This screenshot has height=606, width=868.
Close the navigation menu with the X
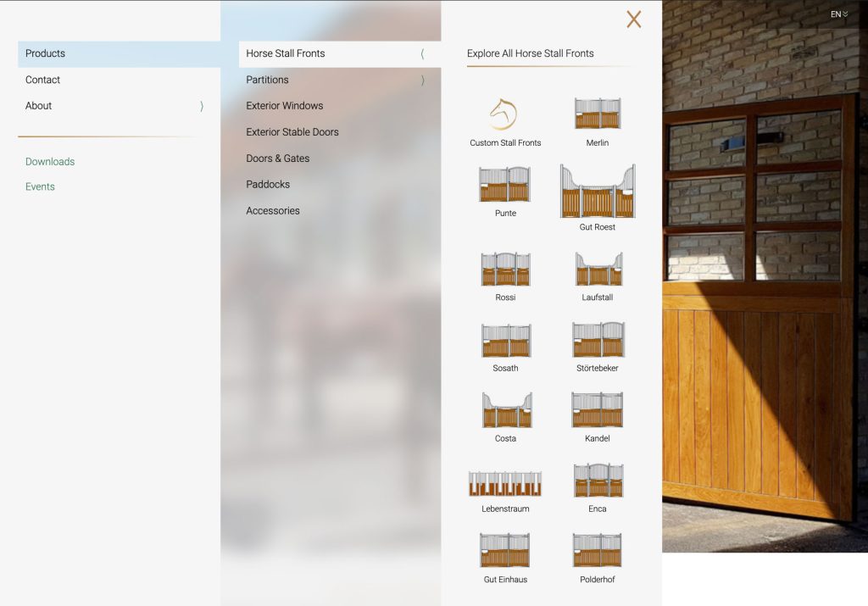click(x=633, y=19)
